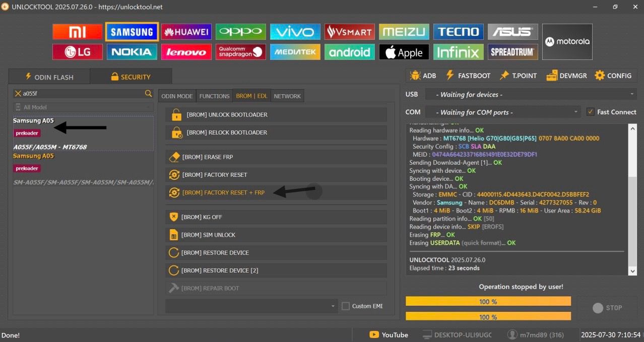This screenshot has height=342, width=644.
Task: Select the Vsmart brand logo
Action: [x=350, y=32]
